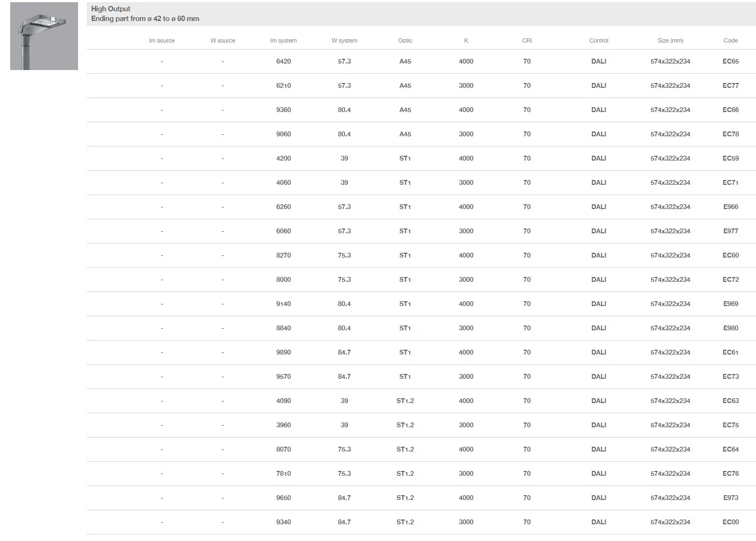Viewport: 756px width, 541px height.
Task: Select the Control column header
Action: (598, 40)
